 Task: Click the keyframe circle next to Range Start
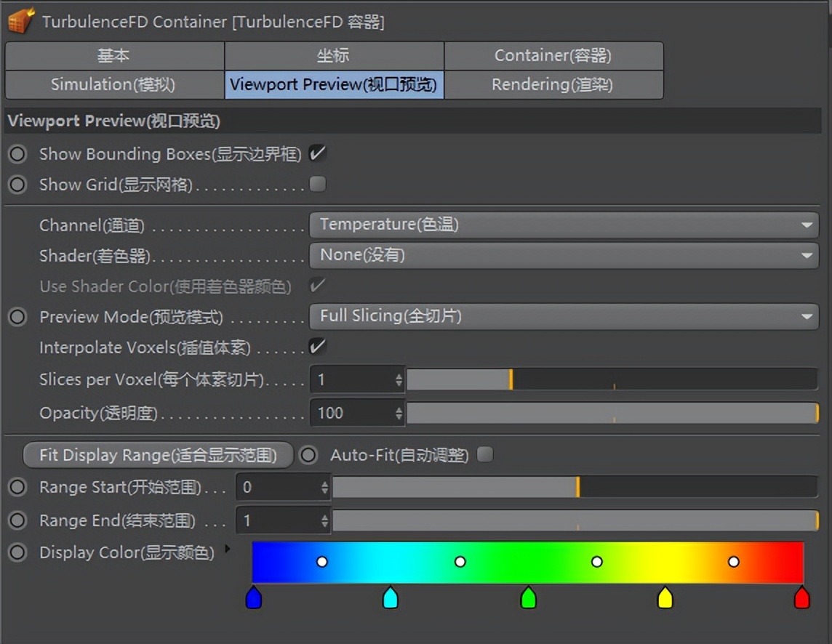(17, 487)
